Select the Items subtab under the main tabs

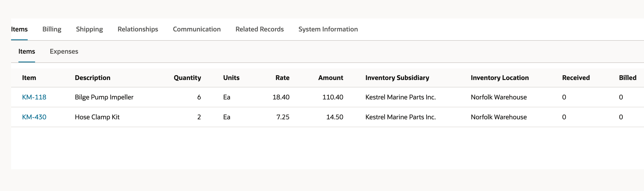(27, 51)
